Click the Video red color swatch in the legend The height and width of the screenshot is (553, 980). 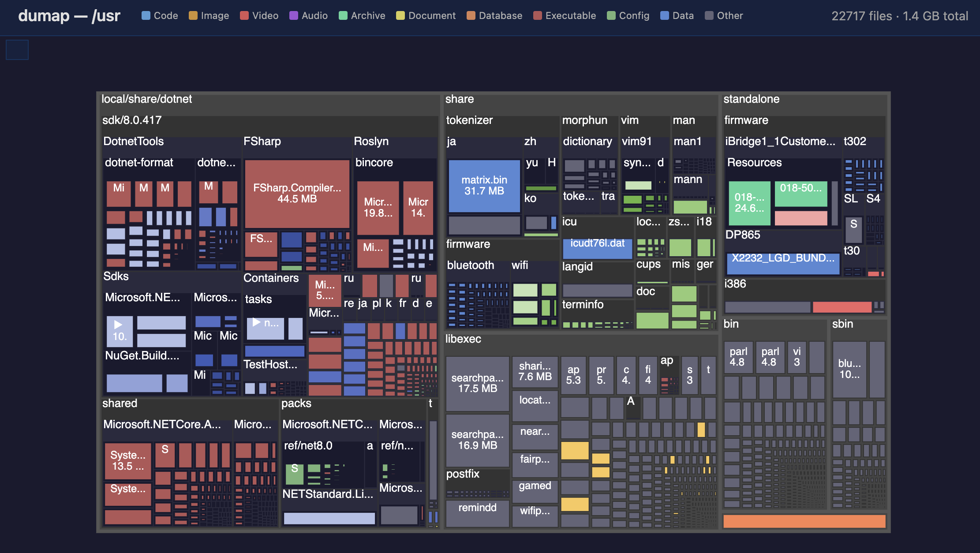point(244,15)
